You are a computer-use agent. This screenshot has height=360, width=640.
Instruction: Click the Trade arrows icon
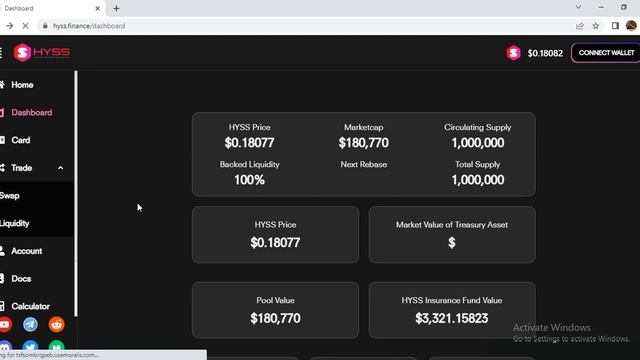2,168
